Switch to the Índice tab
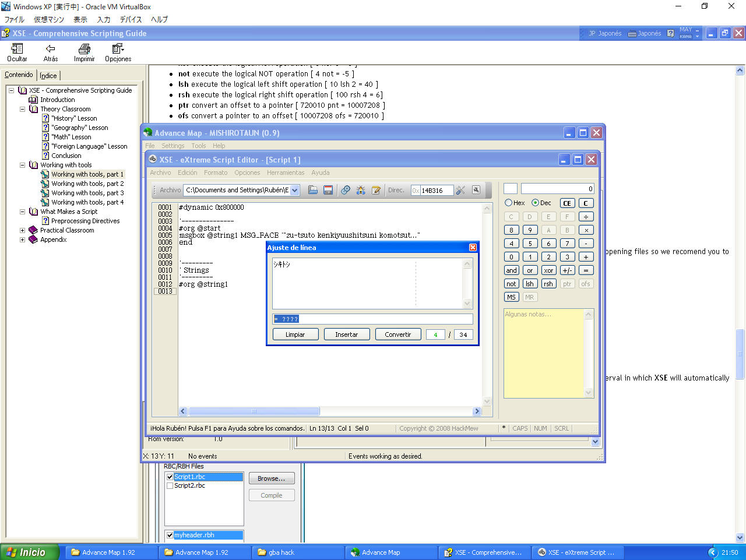Viewport: 746px width, 560px height. [x=48, y=76]
